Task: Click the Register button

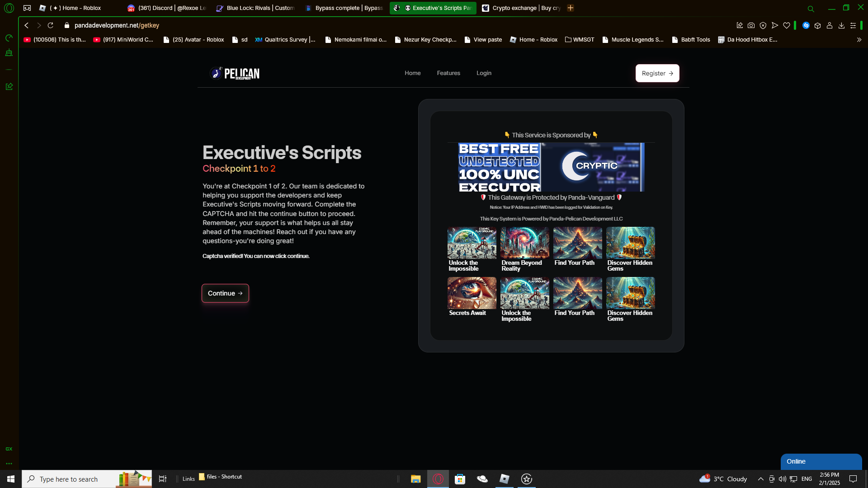Action: point(657,73)
